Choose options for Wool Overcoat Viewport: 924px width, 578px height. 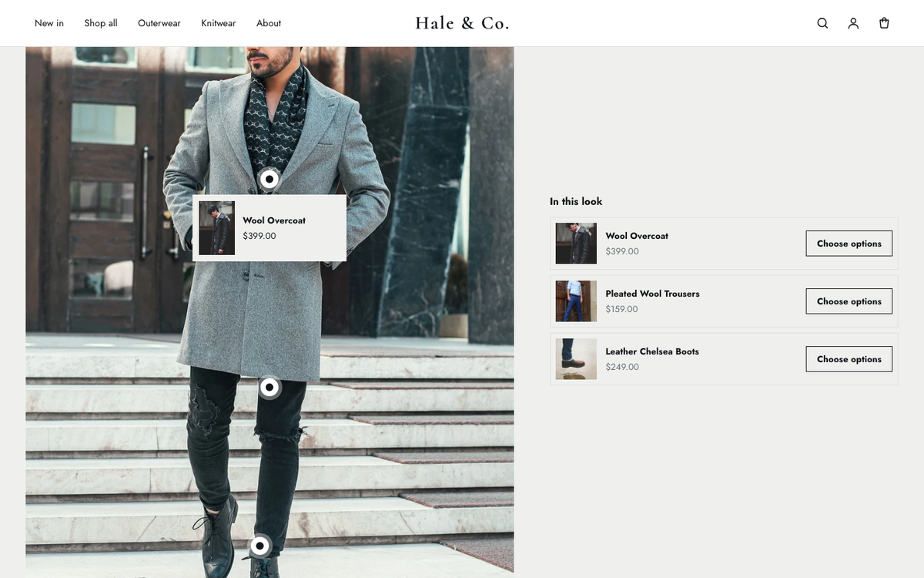coord(849,244)
